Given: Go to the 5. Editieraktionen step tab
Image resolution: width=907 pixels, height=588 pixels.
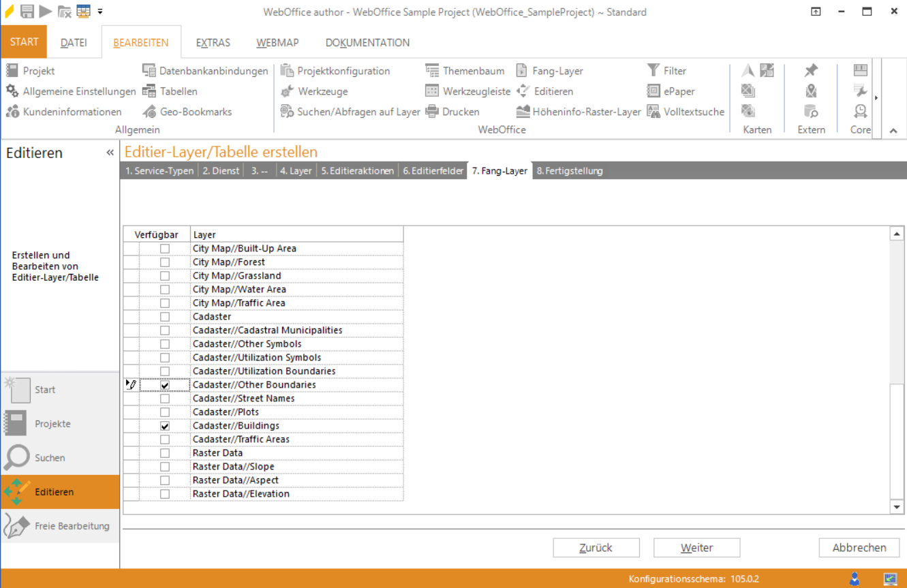Looking at the screenshot, I should 358,171.
